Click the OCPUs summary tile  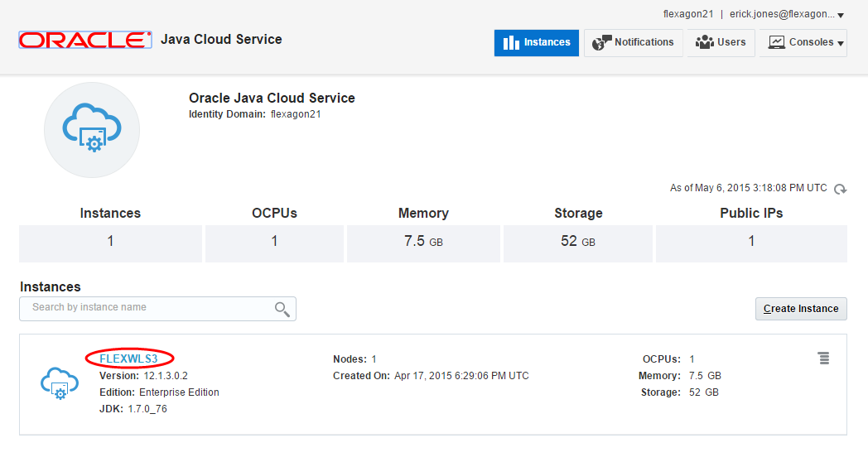pos(275,243)
